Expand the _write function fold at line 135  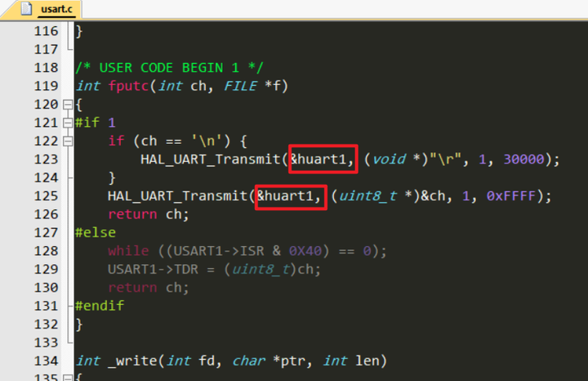(x=68, y=378)
